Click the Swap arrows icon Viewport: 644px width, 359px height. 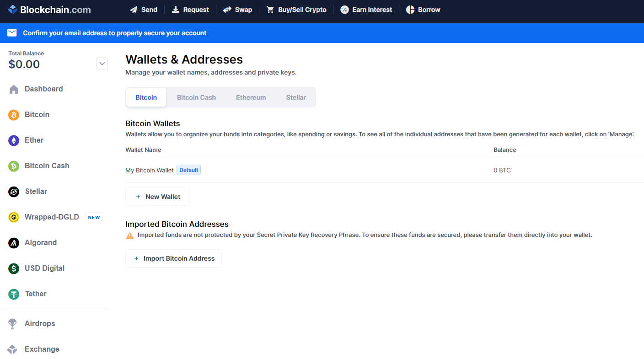point(227,10)
